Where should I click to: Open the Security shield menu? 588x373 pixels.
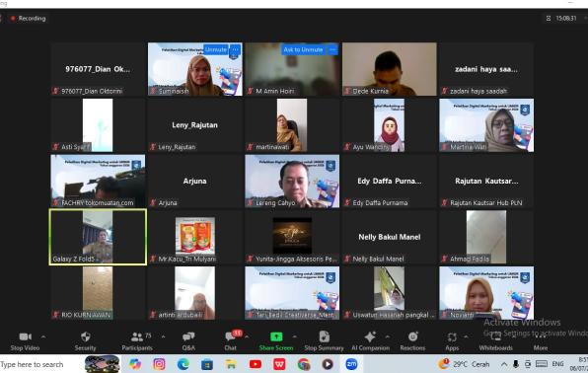pos(86,336)
